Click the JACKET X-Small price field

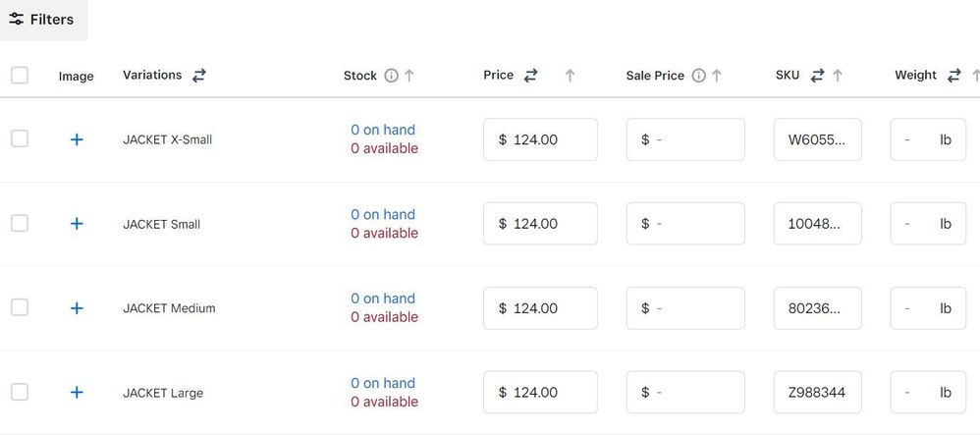click(x=540, y=139)
